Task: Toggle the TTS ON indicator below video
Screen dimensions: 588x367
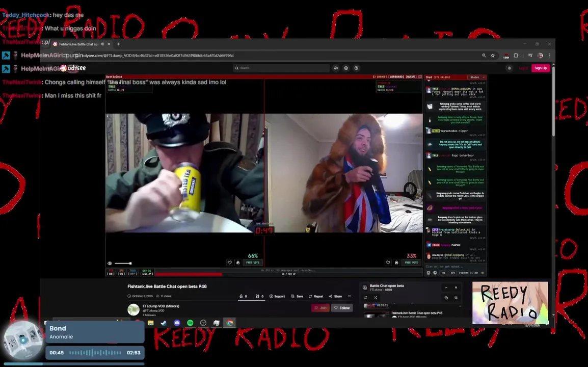Action: tap(111, 272)
